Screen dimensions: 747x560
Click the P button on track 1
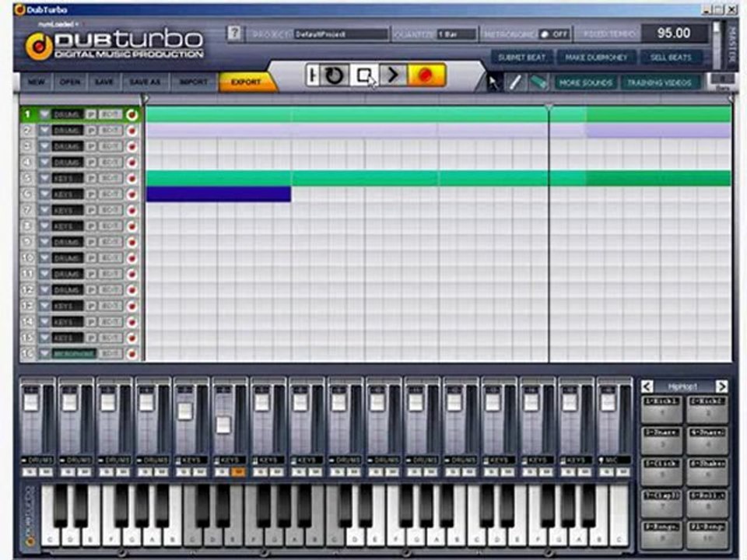point(91,115)
